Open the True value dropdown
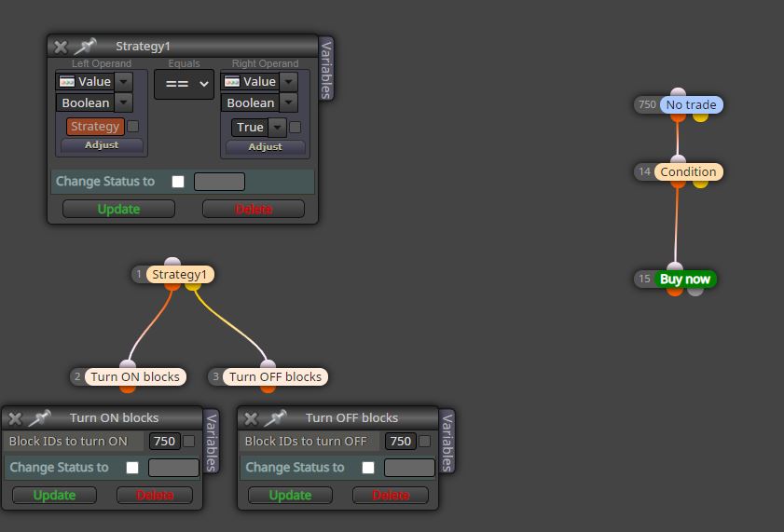 (x=277, y=128)
